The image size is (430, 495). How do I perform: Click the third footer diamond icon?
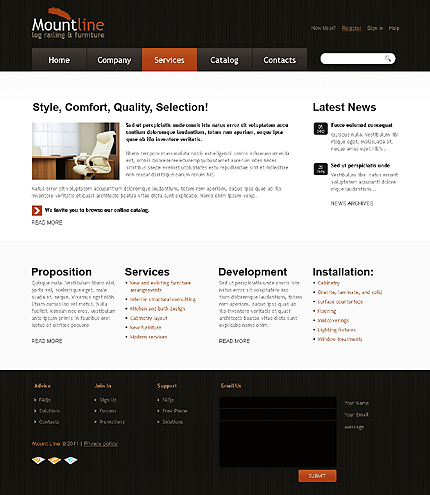pos(71,460)
